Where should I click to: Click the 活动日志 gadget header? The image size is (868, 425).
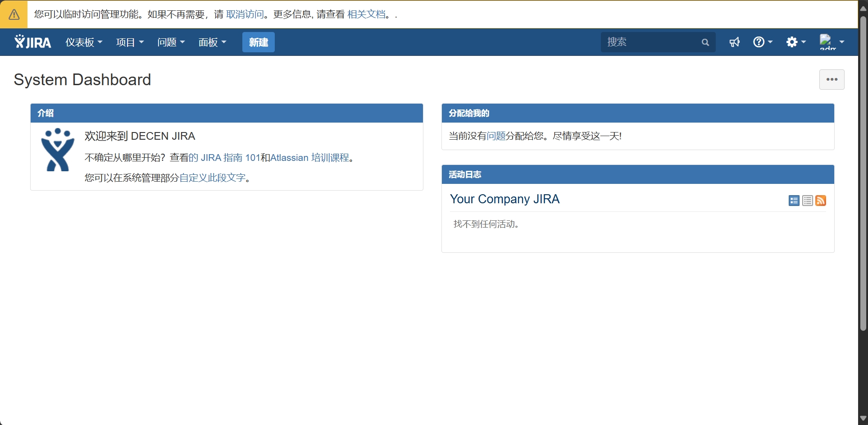click(x=638, y=174)
